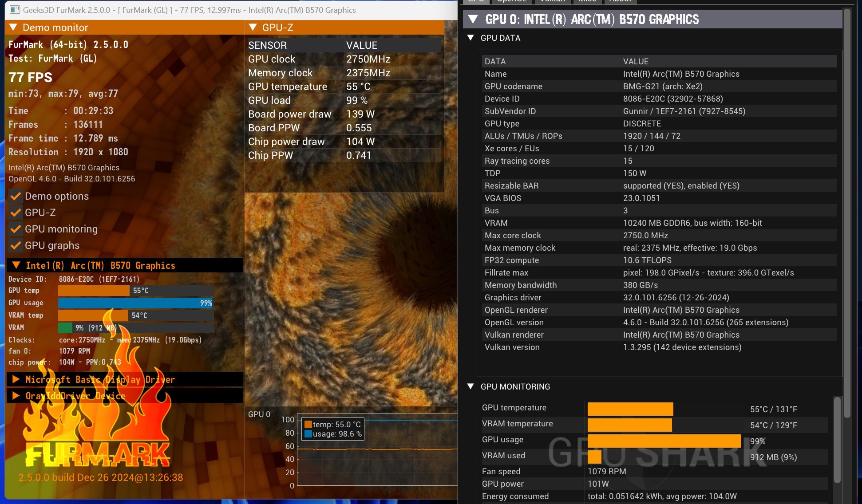The height and width of the screenshot is (504, 862).
Task: Select the Memory bandwidth 380 GB/s row
Action: pyautogui.click(x=659, y=285)
